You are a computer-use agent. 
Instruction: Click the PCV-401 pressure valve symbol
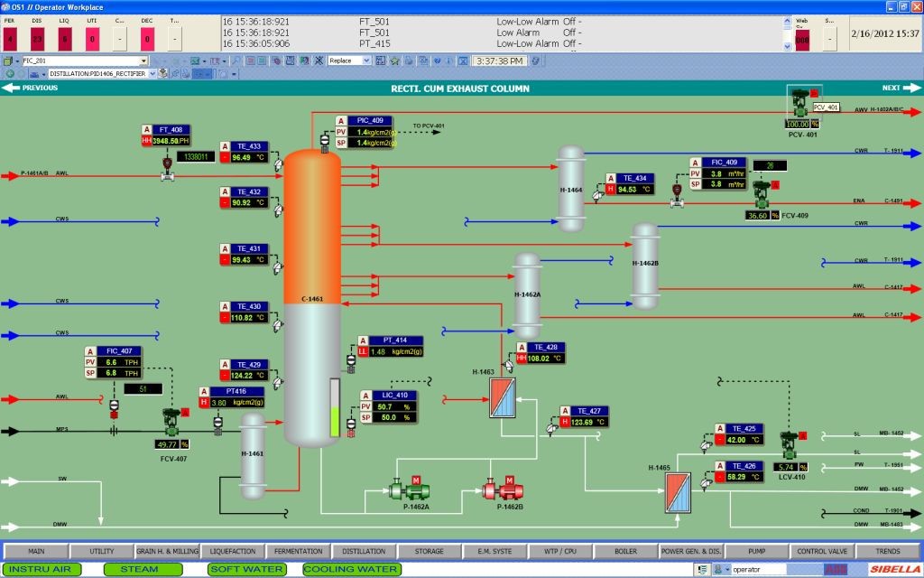click(799, 102)
